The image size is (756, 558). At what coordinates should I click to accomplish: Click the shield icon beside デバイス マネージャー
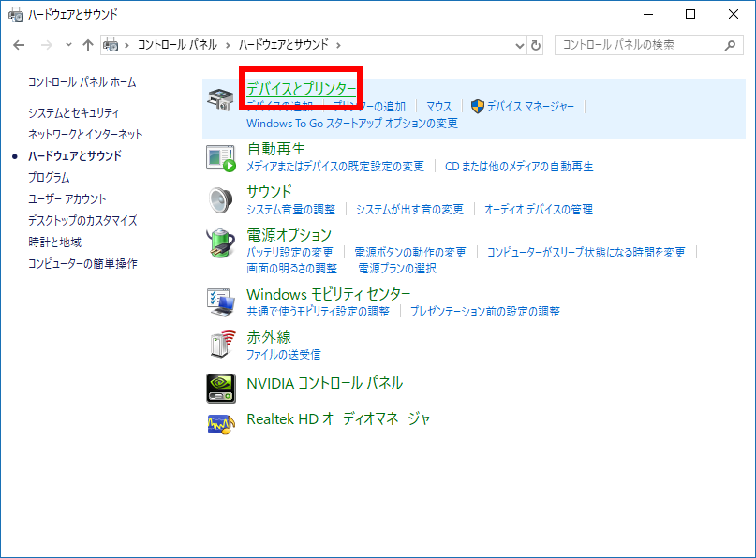[x=478, y=107]
